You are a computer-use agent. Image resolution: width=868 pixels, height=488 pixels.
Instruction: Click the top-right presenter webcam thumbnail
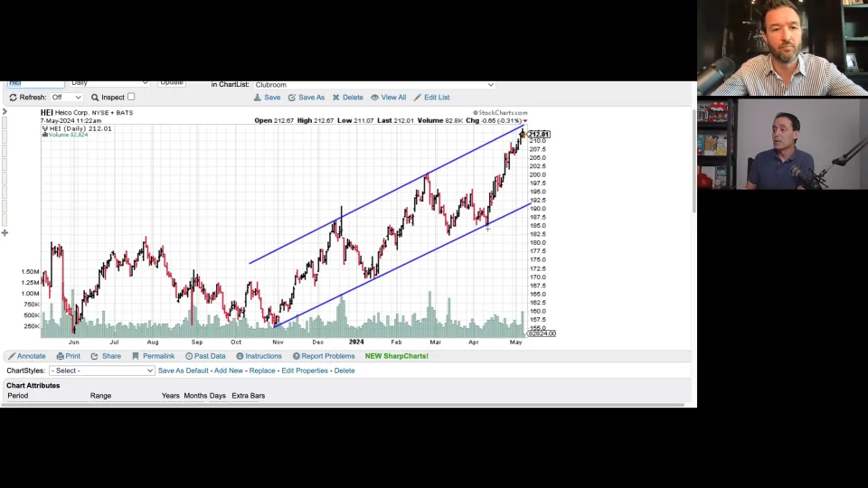coord(782,48)
